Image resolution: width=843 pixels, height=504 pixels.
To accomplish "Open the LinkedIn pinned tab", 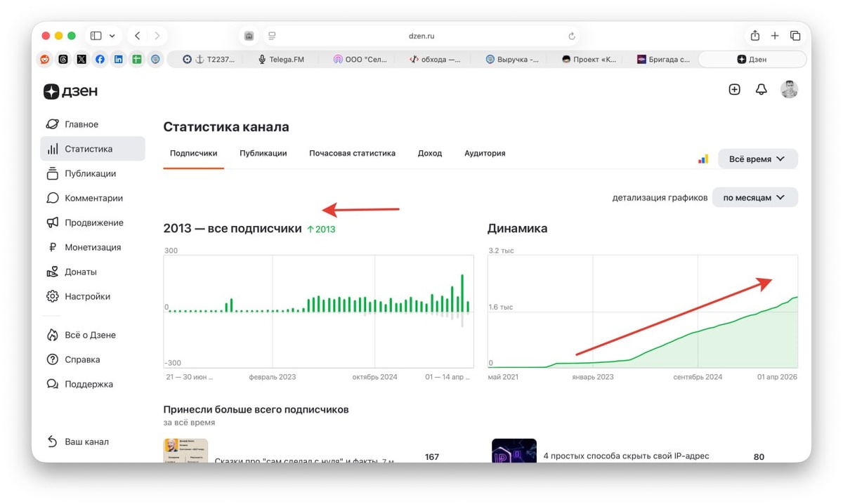I will tap(118, 60).
